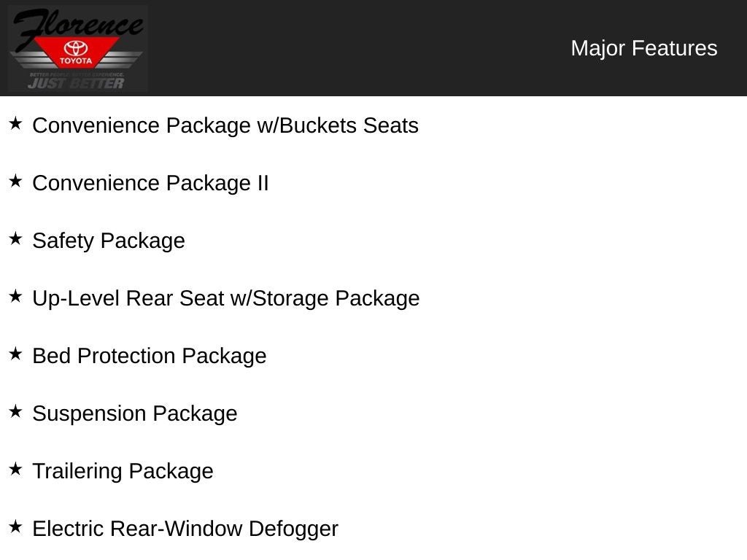The height and width of the screenshot is (560, 747).
Task: Click the star beside Bed Protection Package
Action: coord(16,354)
